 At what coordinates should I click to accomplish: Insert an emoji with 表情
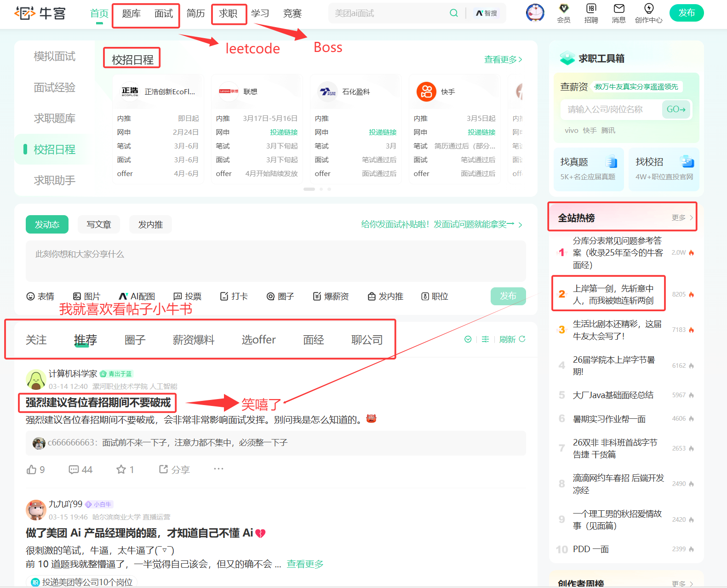coord(40,297)
